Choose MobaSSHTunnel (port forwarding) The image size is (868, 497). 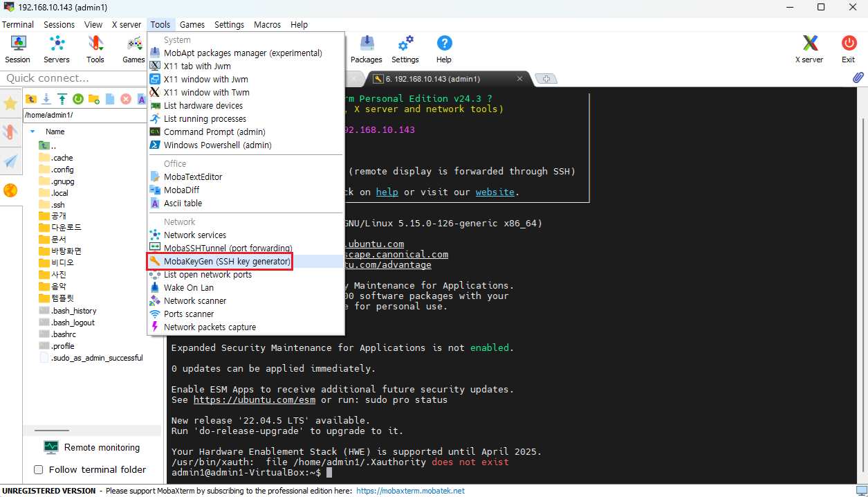point(246,248)
